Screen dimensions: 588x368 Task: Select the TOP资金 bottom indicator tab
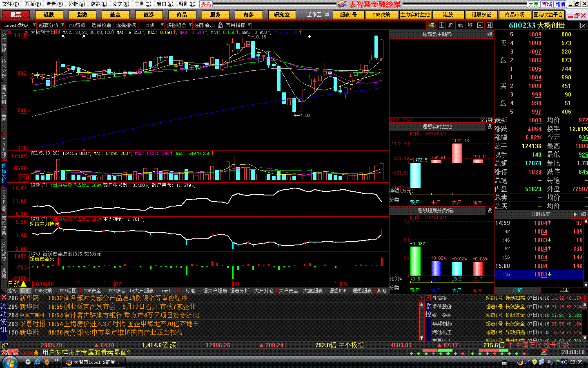tap(92, 291)
